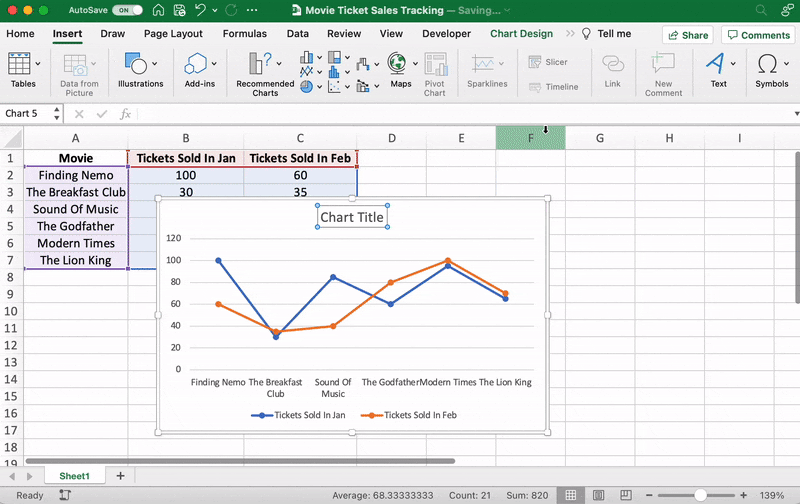Click the Save icon in title bar
Image resolution: width=800 pixels, height=504 pixels.
181,10
